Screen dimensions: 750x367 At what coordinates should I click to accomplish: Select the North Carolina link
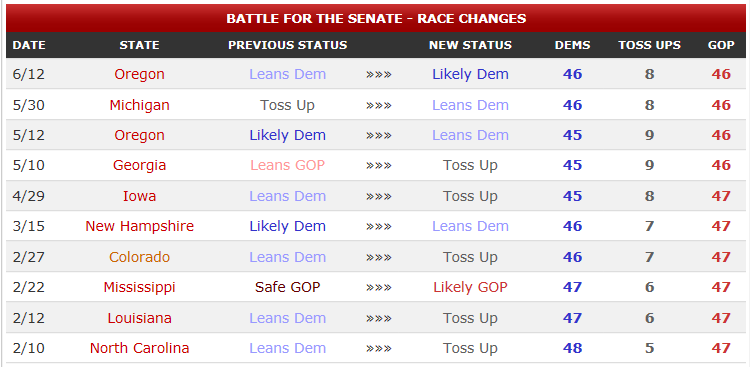(139, 348)
